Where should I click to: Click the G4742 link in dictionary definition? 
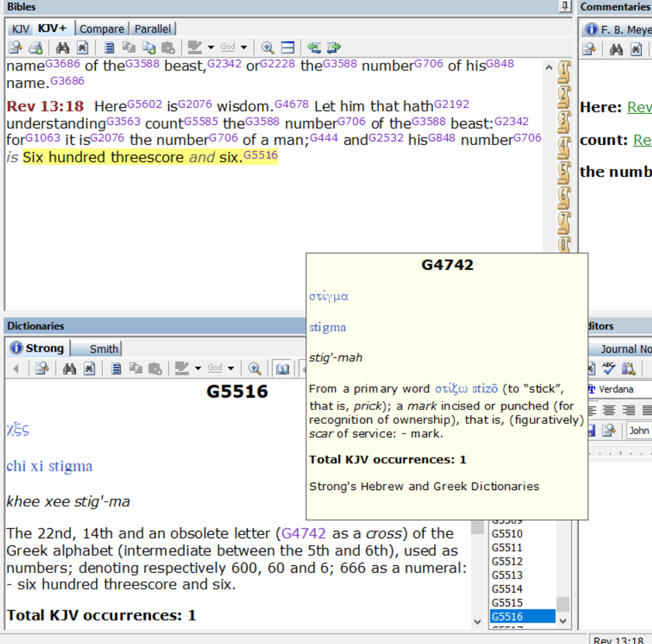[304, 533]
